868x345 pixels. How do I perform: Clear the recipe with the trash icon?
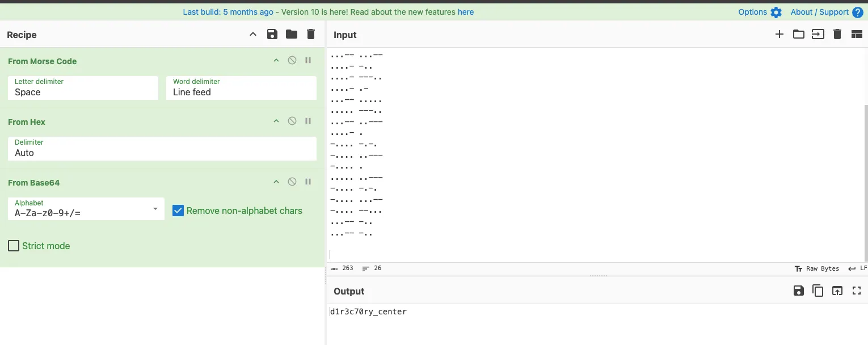[x=311, y=35]
